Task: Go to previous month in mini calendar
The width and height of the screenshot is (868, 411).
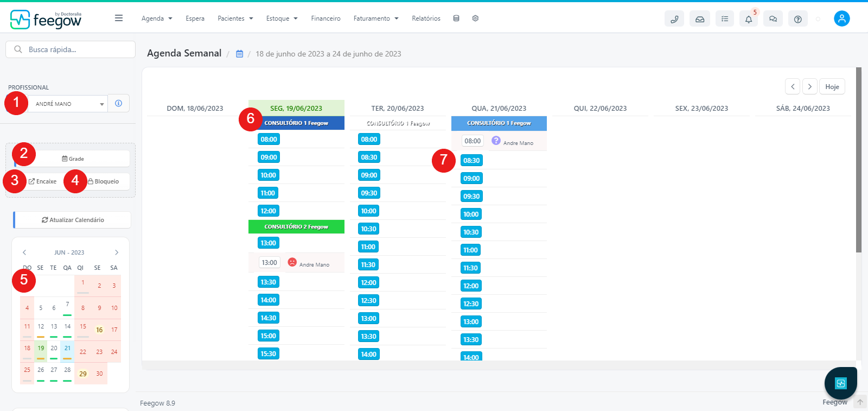Action: click(24, 252)
